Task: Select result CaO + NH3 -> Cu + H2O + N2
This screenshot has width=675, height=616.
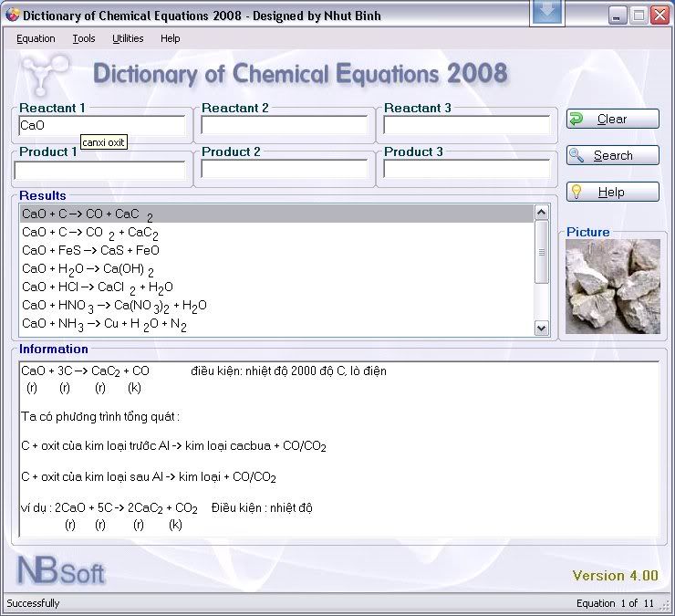Action: [x=276, y=324]
